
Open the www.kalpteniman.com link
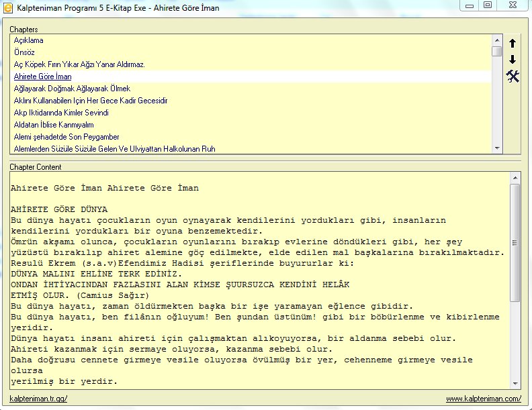click(x=484, y=399)
